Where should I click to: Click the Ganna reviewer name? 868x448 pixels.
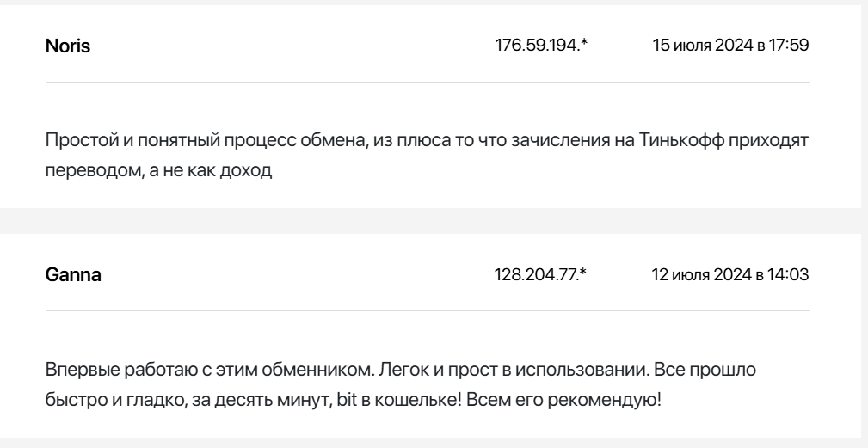(72, 275)
